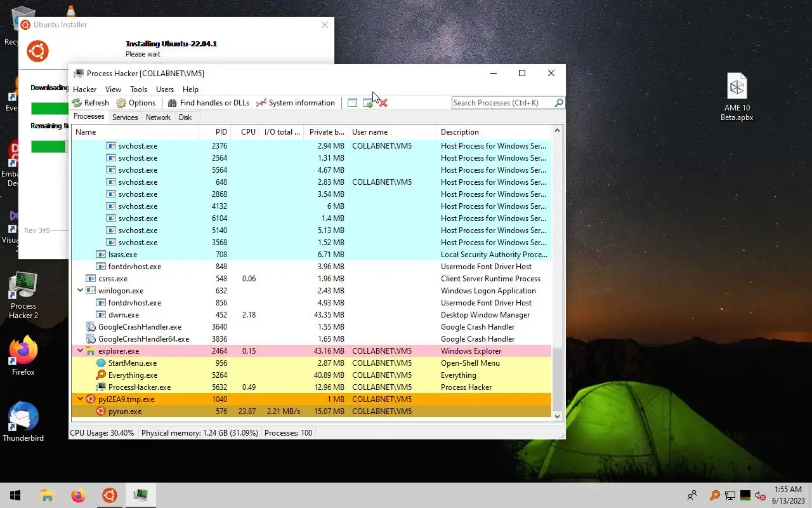The image size is (812, 508).
Task: Open System information from toolbar
Action: coord(295,103)
